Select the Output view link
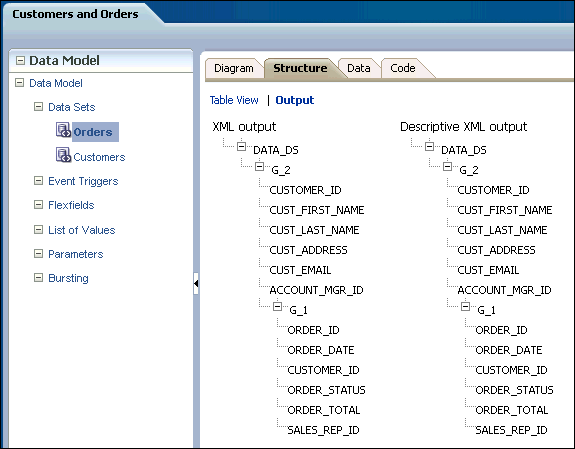575x449 pixels. (x=294, y=100)
